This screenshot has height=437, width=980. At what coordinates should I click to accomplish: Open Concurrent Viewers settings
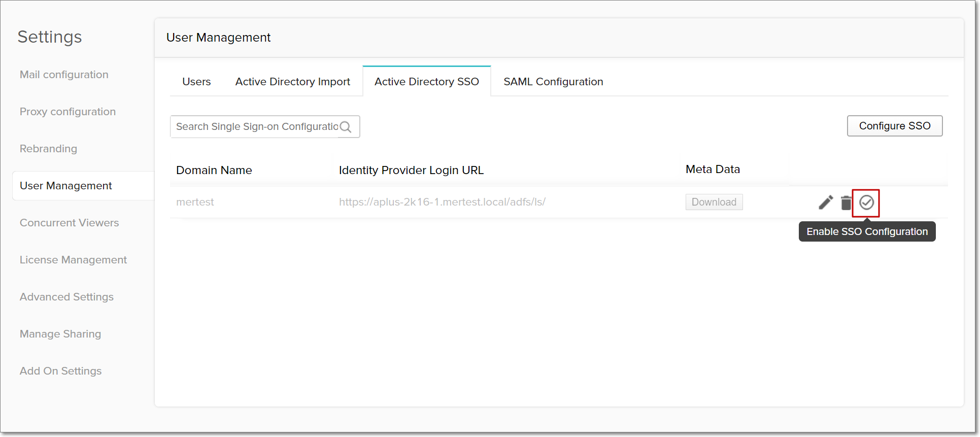coord(69,223)
